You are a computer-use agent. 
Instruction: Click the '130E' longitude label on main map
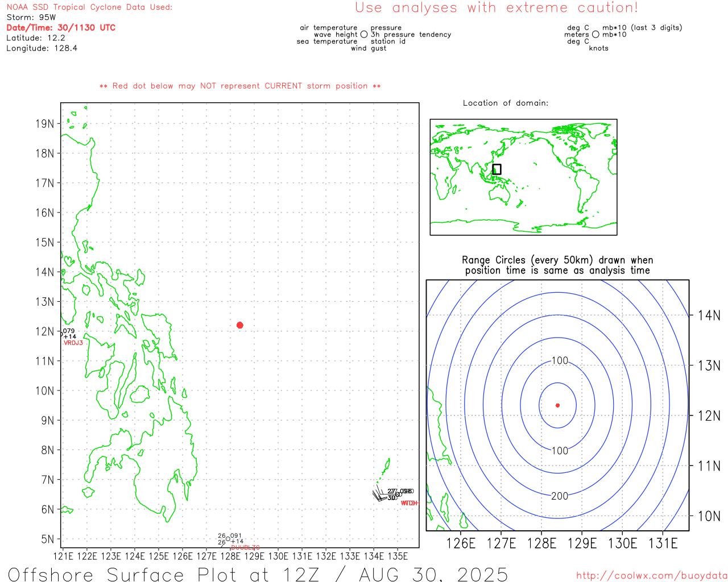point(278,556)
